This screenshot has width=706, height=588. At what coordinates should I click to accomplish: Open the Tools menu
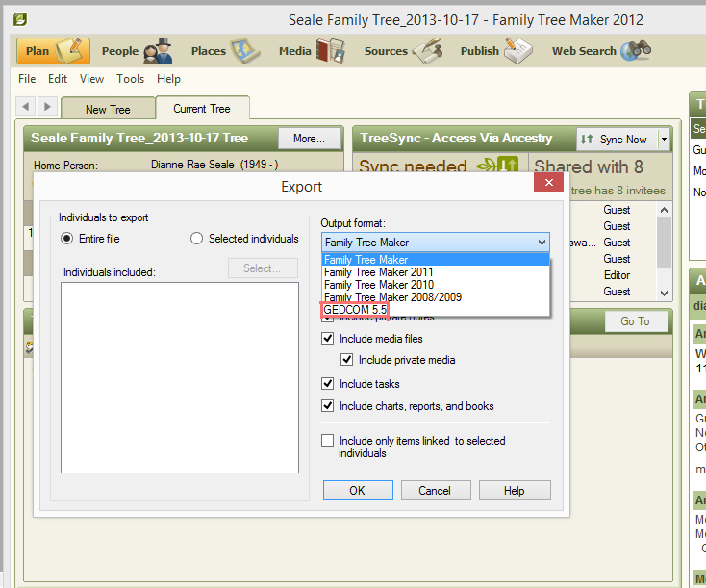coord(130,79)
